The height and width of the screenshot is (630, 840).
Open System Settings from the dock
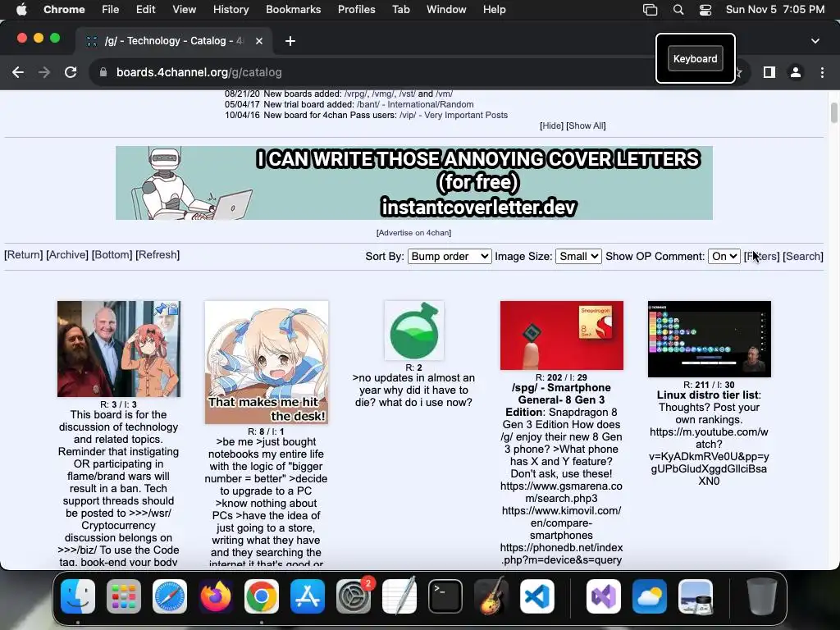(354, 596)
